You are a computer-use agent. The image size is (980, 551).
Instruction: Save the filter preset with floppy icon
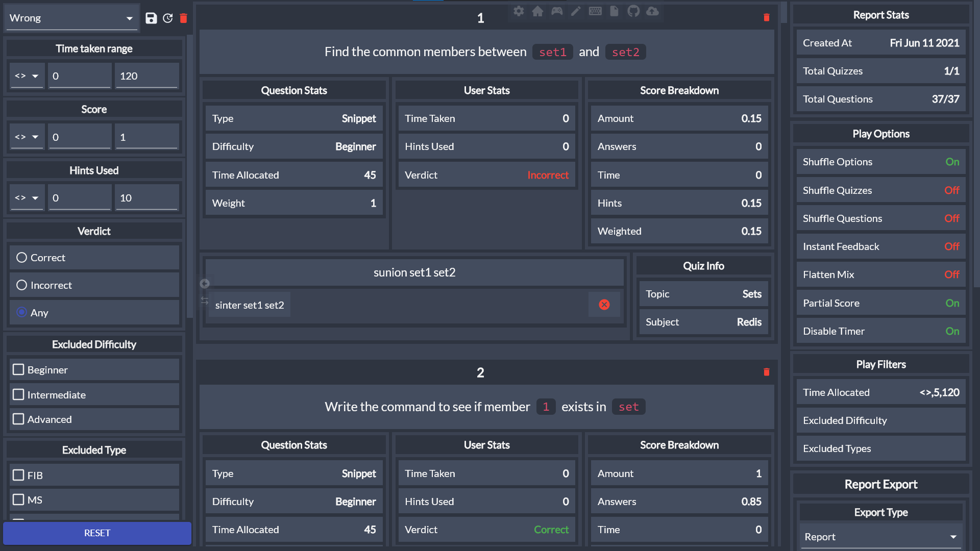[151, 18]
